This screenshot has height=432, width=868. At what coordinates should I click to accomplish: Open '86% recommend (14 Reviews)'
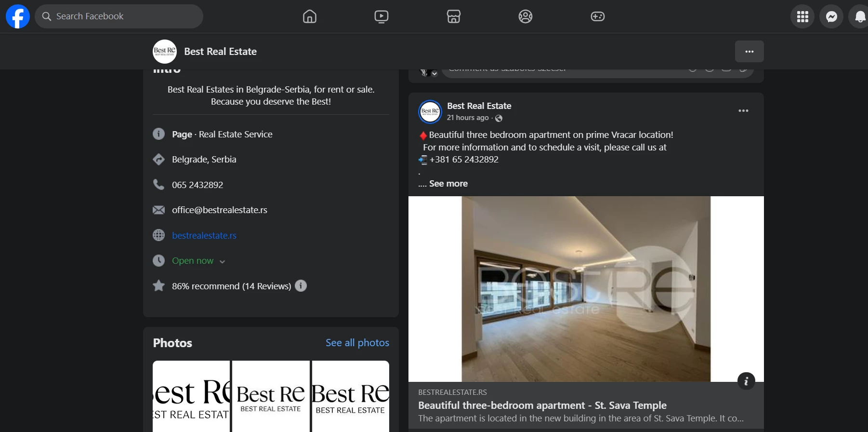[232, 286]
